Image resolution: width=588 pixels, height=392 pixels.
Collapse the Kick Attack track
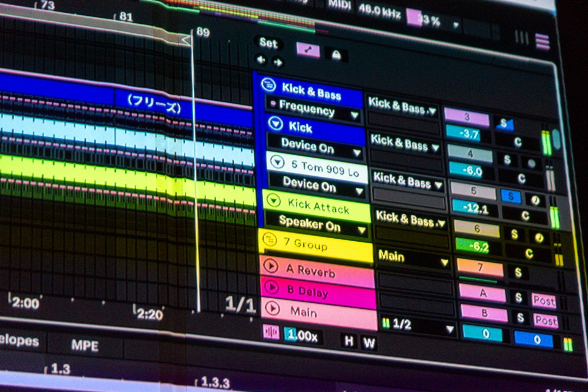273,200
